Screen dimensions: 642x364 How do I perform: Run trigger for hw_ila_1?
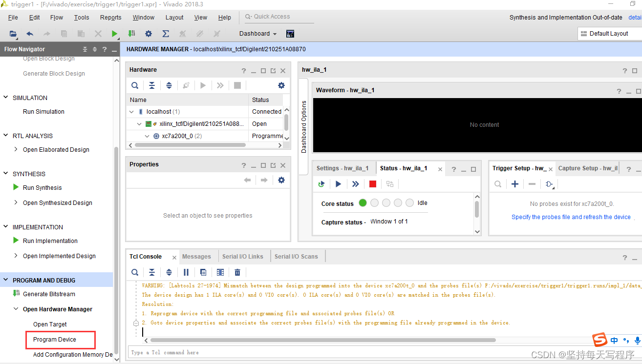(338, 184)
